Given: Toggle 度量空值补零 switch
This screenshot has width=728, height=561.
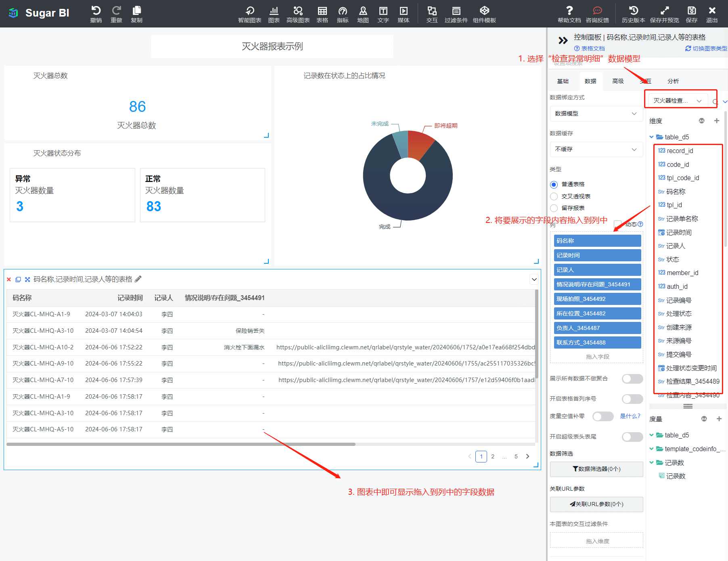Looking at the screenshot, I should (603, 416).
